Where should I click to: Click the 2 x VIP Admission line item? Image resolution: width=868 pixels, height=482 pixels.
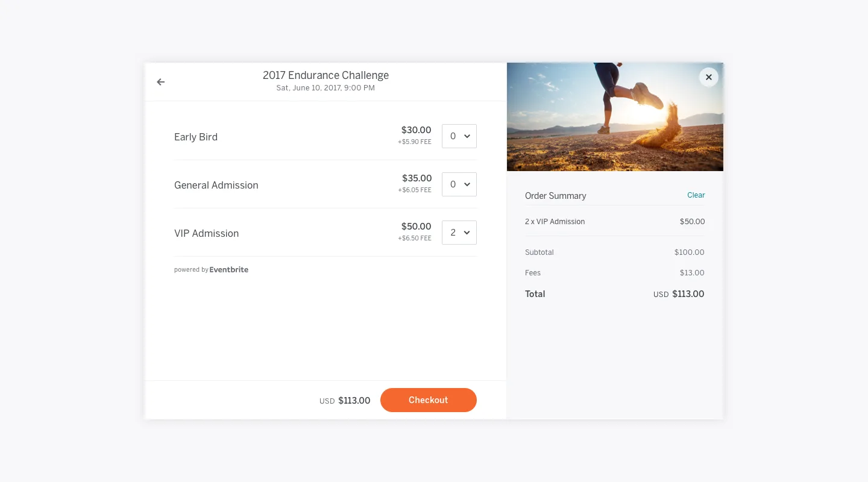click(555, 222)
